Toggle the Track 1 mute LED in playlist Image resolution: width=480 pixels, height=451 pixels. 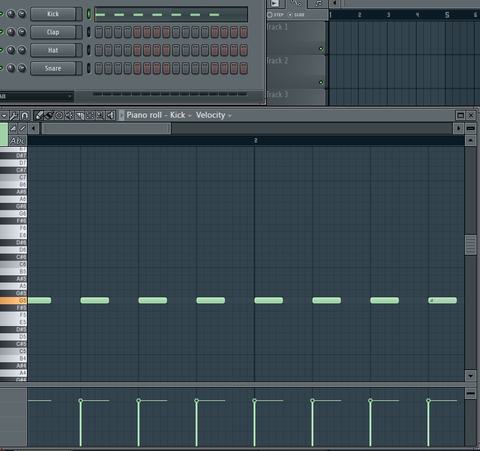pos(321,49)
